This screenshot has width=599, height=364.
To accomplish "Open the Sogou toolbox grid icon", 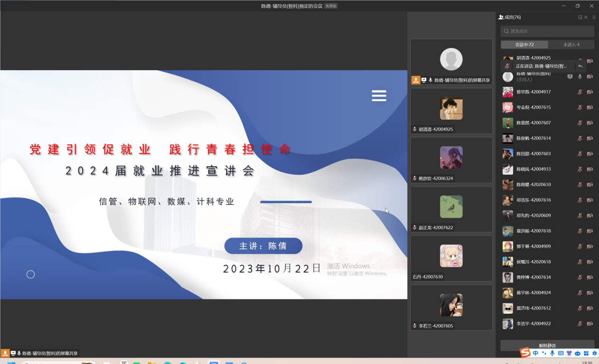I will click(586, 353).
